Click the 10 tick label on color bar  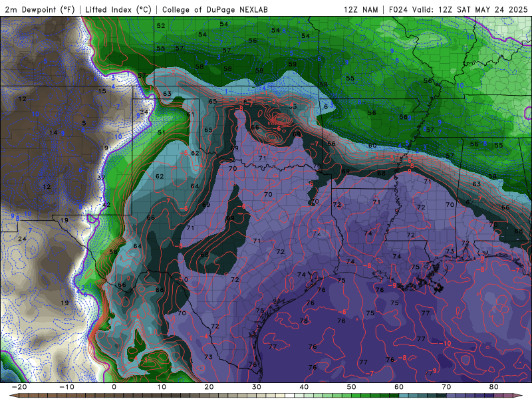click(162, 387)
